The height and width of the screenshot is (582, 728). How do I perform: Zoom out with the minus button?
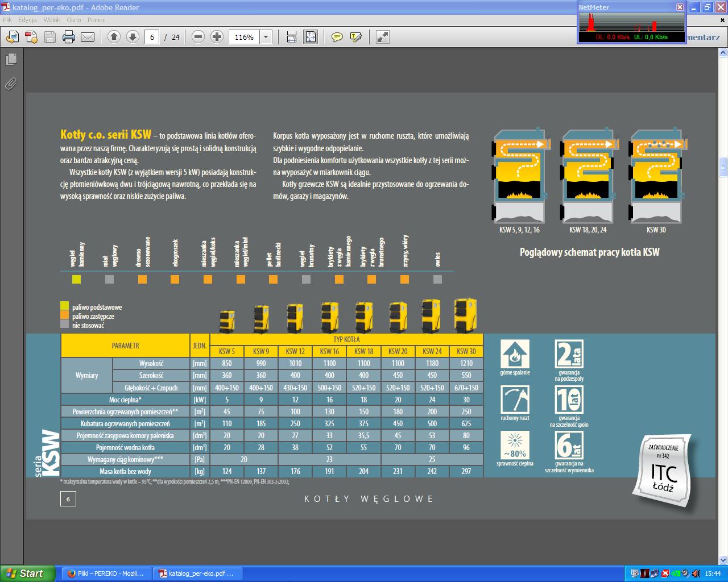pyautogui.click(x=198, y=37)
